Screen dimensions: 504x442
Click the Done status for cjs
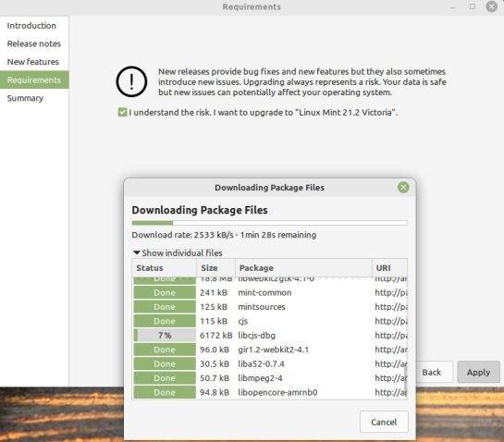[x=165, y=321]
